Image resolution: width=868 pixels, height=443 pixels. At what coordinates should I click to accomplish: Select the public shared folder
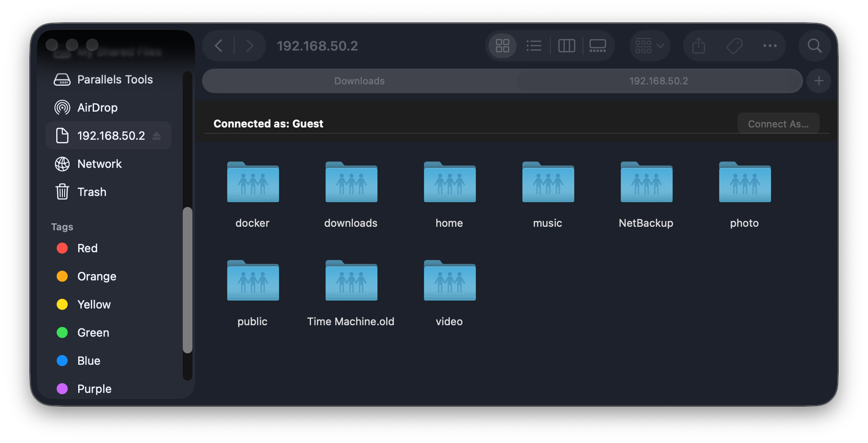[x=253, y=281]
